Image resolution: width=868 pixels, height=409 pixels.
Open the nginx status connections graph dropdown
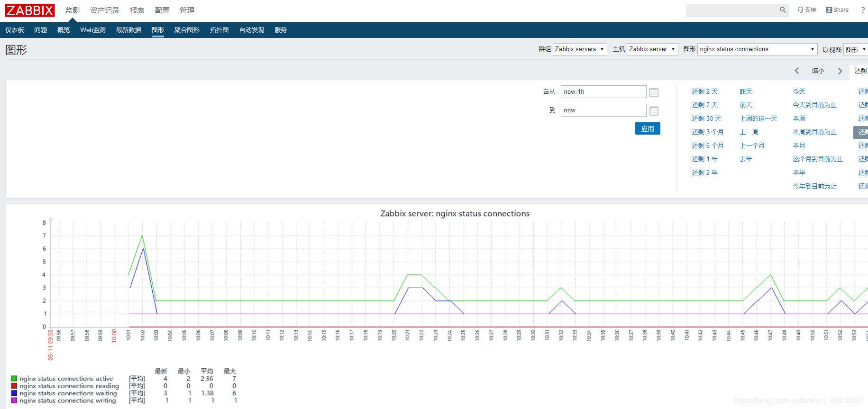pos(758,49)
